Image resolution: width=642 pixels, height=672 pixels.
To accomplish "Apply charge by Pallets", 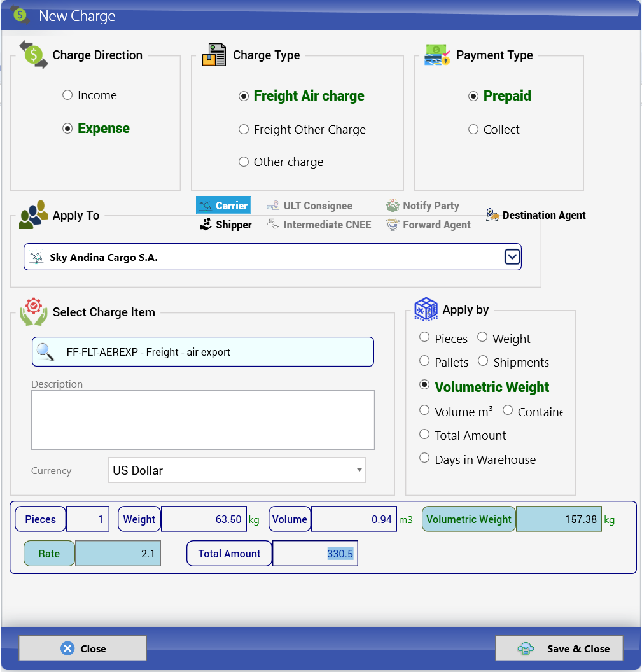I will point(424,361).
